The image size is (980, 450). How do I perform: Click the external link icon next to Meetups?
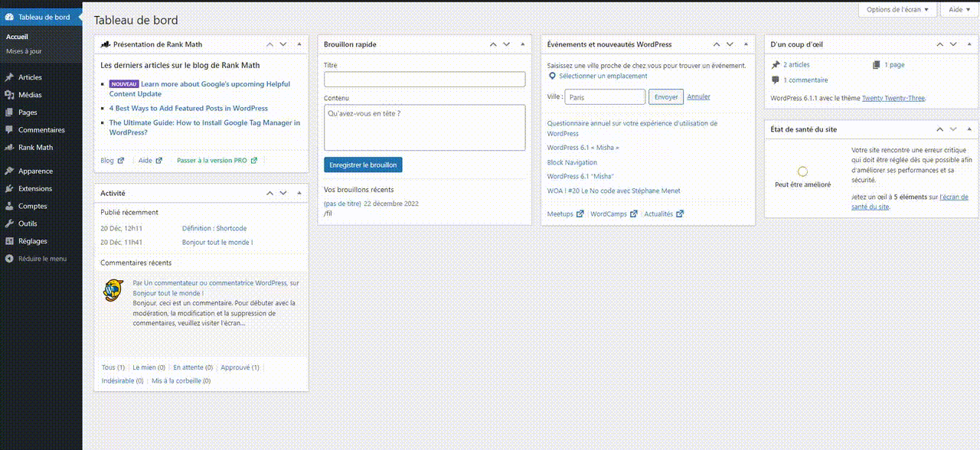coord(580,214)
